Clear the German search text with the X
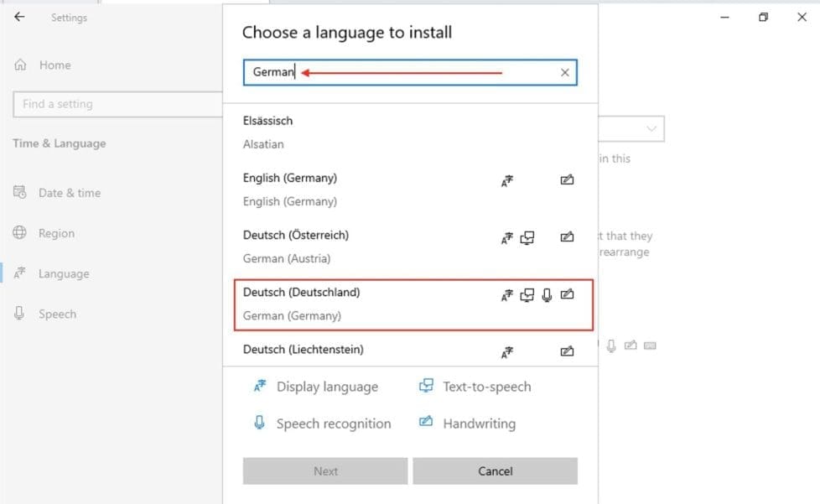The image size is (820, 504). click(x=563, y=72)
